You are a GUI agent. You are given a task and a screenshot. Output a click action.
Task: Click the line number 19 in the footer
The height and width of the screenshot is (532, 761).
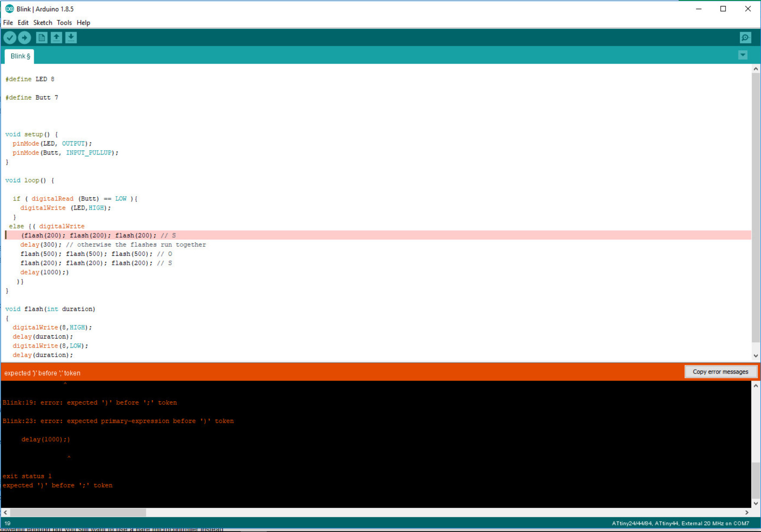[x=7, y=523]
